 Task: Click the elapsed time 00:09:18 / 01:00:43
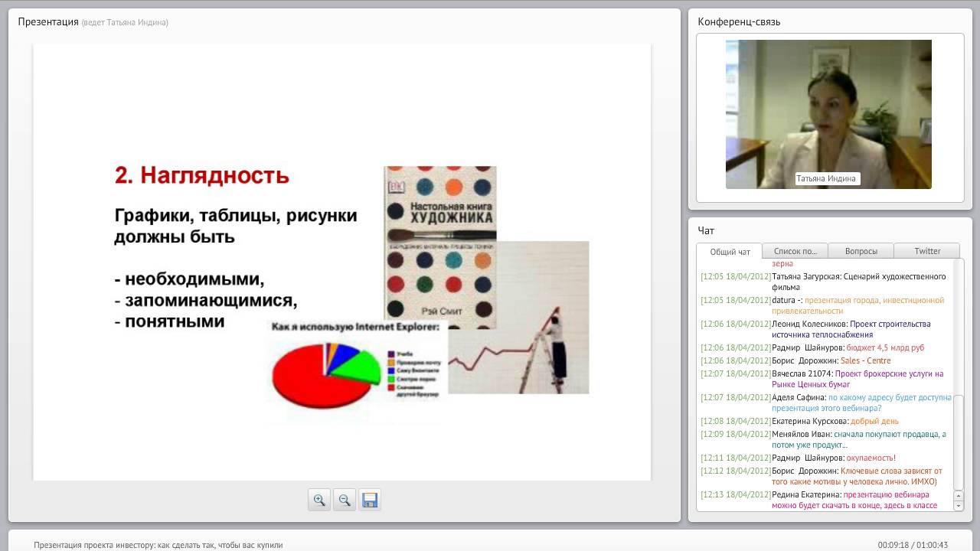click(x=913, y=545)
